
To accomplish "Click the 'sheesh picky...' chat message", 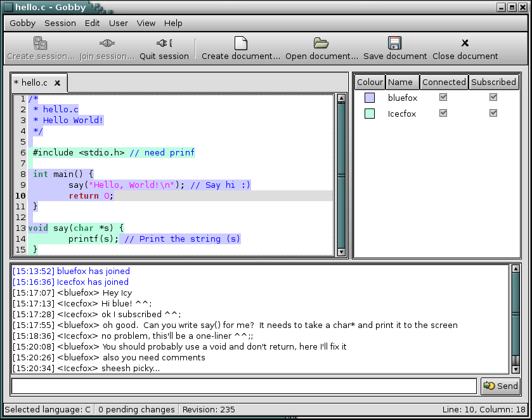I will pos(131,368).
